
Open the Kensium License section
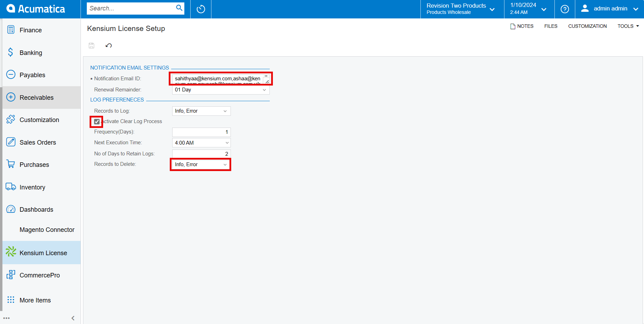(43, 253)
